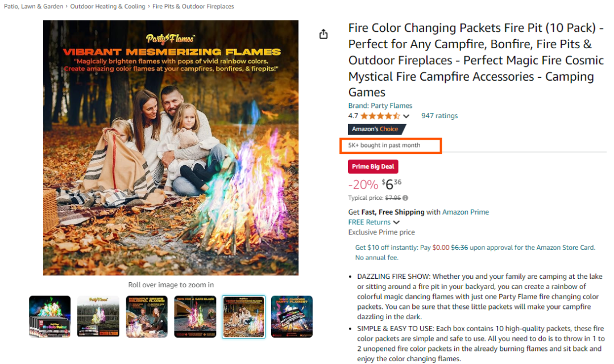This screenshot has width=614, height=364.
Task: Click the Amazon's Choice badge
Action: tap(377, 129)
